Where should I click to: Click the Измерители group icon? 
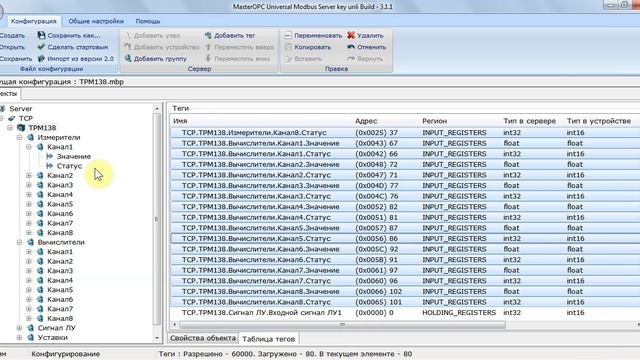(31, 138)
